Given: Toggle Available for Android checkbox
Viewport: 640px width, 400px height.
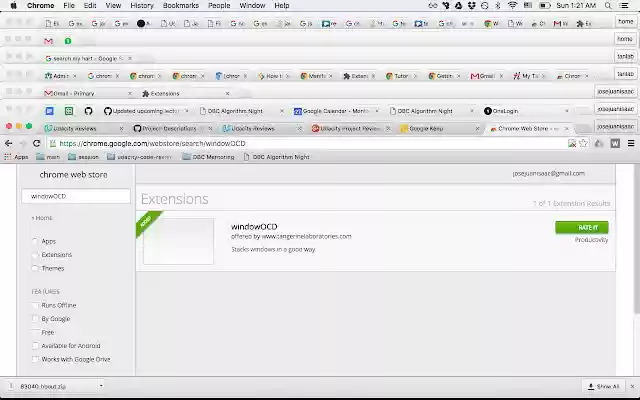Looking at the screenshot, I should pyautogui.click(x=35, y=346).
